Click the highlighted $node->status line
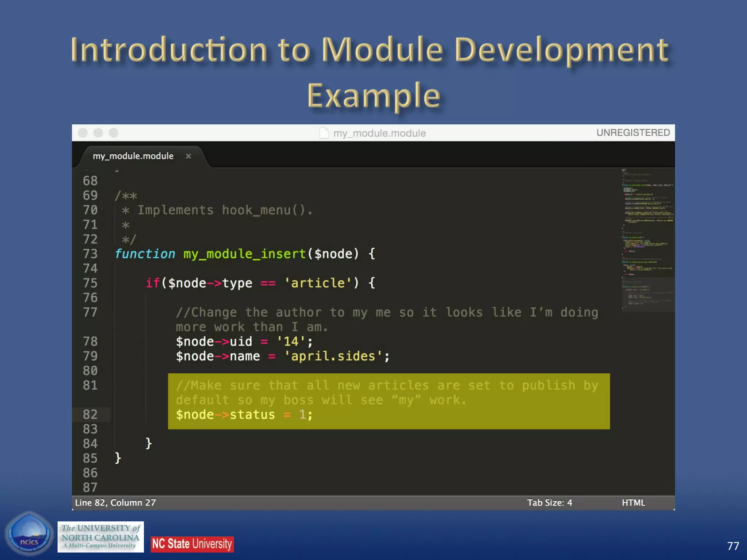This screenshot has height=560, width=747. click(244, 415)
